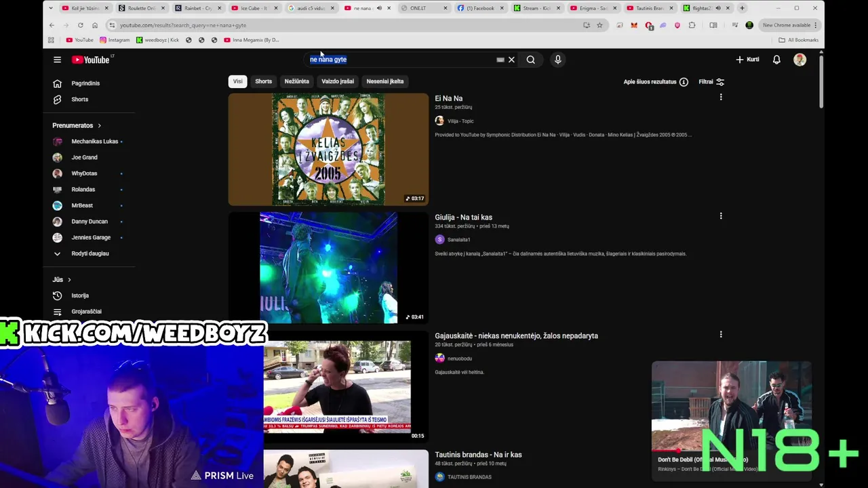This screenshot has width=868, height=488.
Task: Open Instagram bookmark
Action: tap(114, 40)
